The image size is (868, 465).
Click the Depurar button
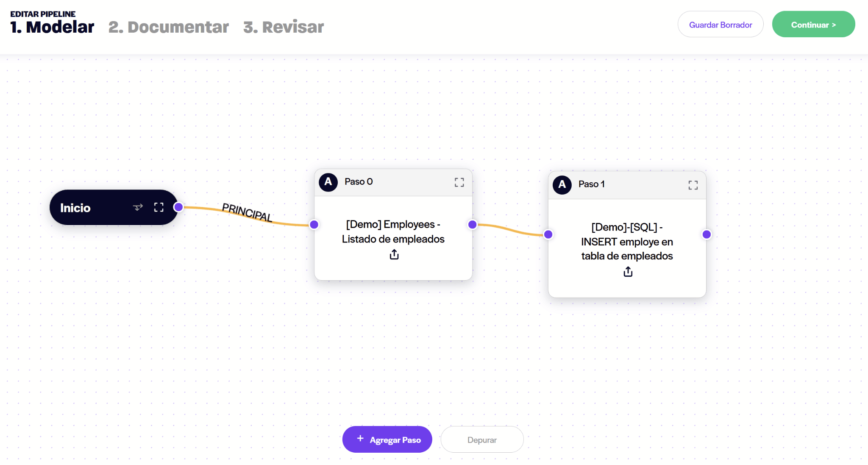coord(482,439)
